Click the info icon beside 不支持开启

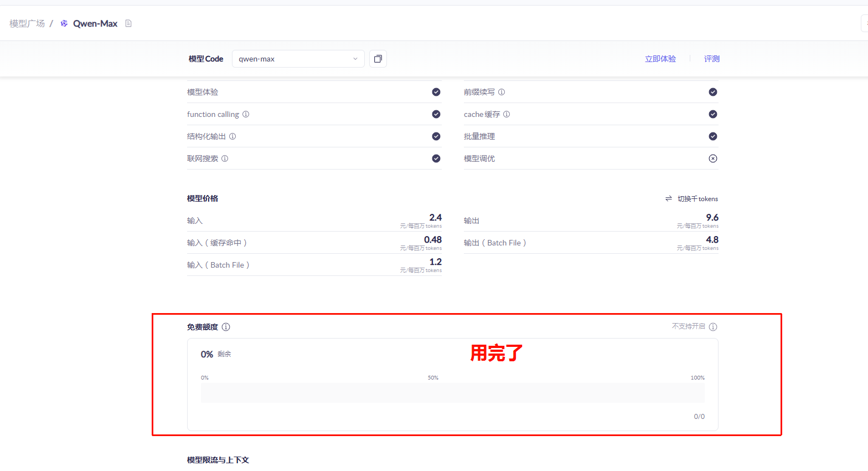coord(713,327)
